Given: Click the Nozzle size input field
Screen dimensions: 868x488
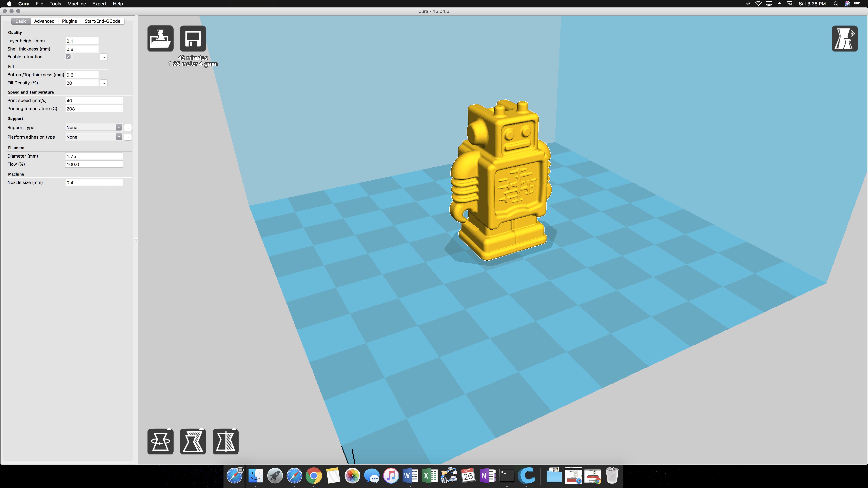Looking at the screenshot, I should tap(94, 182).
